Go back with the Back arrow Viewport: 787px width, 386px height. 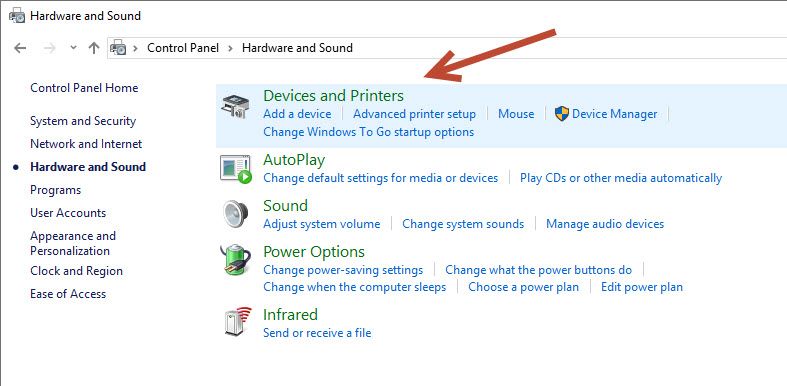click(20, 48)
